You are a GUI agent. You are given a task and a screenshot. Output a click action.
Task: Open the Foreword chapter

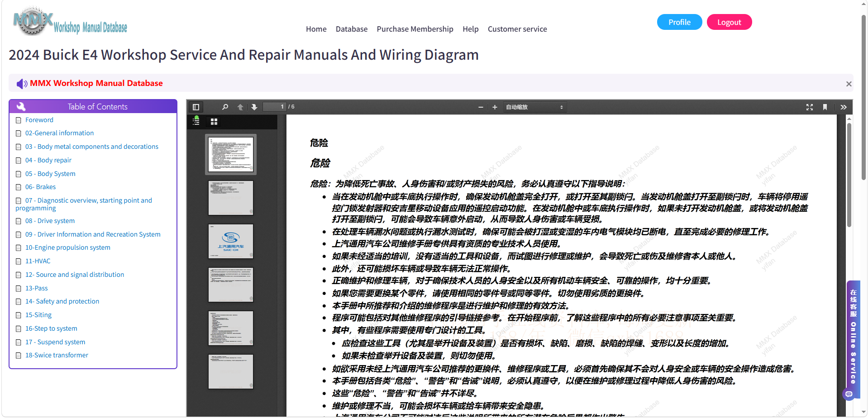click(x=39, y=120)
